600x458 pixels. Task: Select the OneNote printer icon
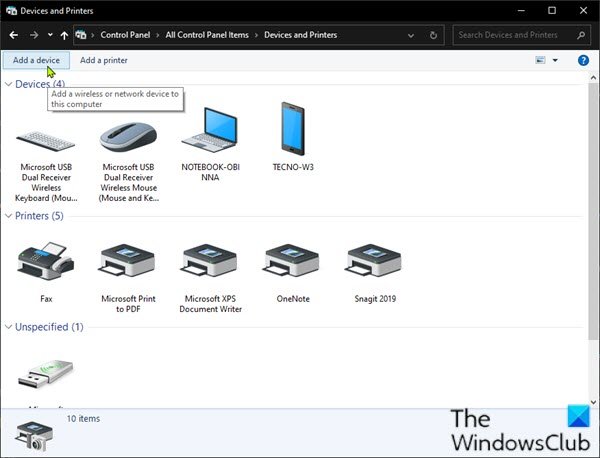click(292, 261)
